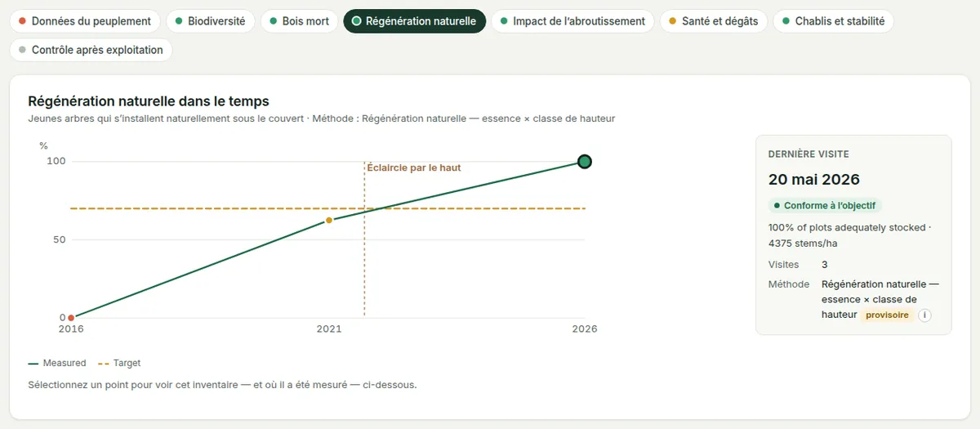
Task: Select the 2026 green data point
Action: (585, 162)
